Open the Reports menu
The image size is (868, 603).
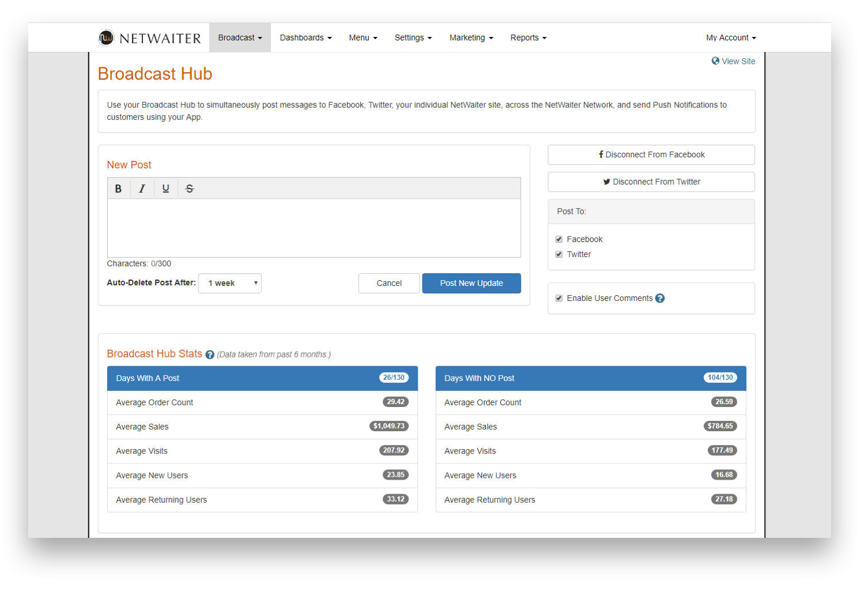tap(529, 37)
